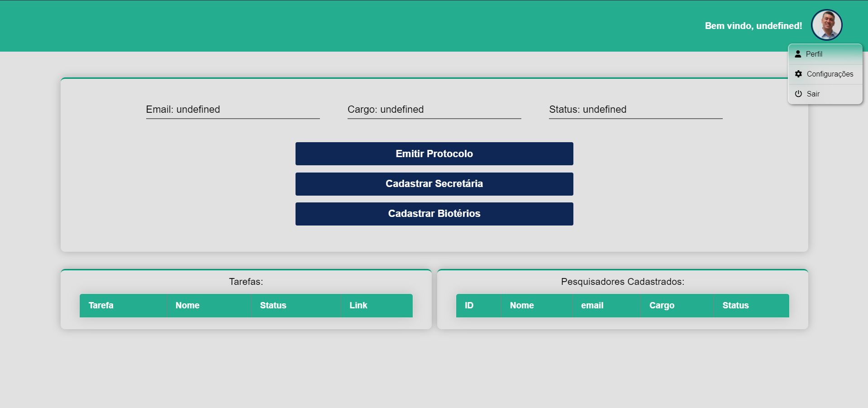This screenshot has width=868, height=408.
Task: Click the 'Email: undefined' field
Action: [233, 110]
